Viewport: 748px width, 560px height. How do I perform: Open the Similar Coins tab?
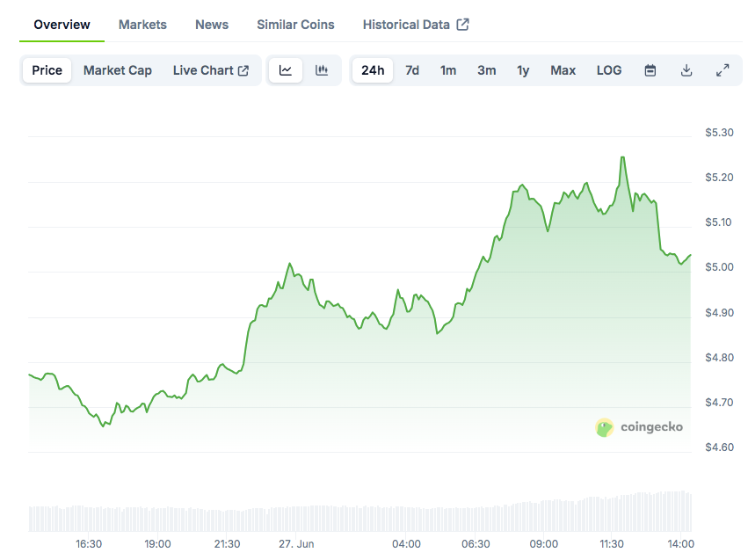pyautogui.click(x=295, y=25)
